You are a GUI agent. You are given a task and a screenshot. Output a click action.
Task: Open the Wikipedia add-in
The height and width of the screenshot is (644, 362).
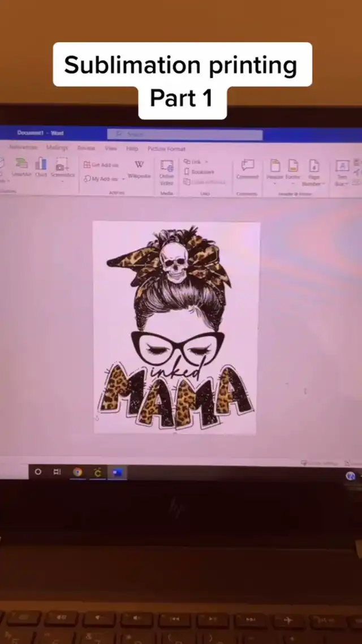point(139,168)
